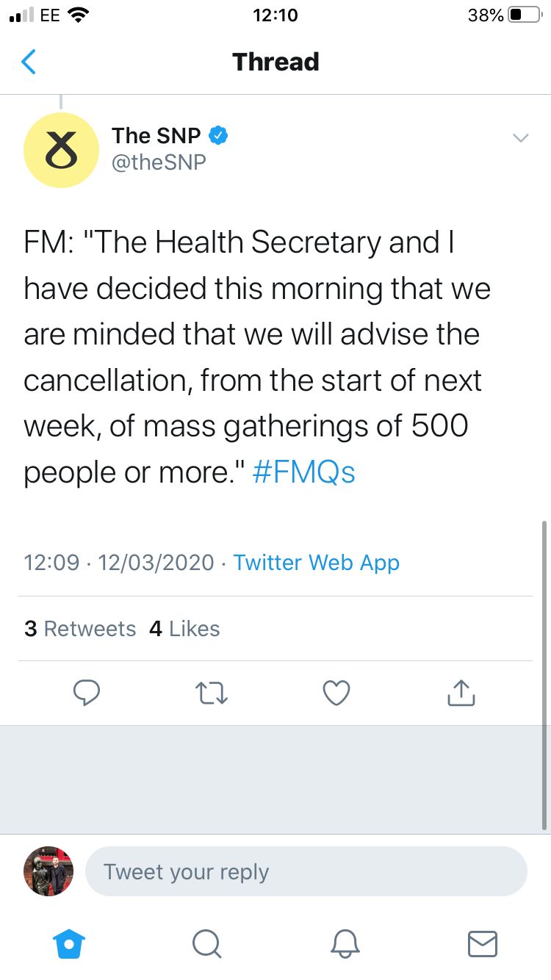Viewport: 551px width, 980px height.
Task: Go to the Home tab
Action: [71, 943]
